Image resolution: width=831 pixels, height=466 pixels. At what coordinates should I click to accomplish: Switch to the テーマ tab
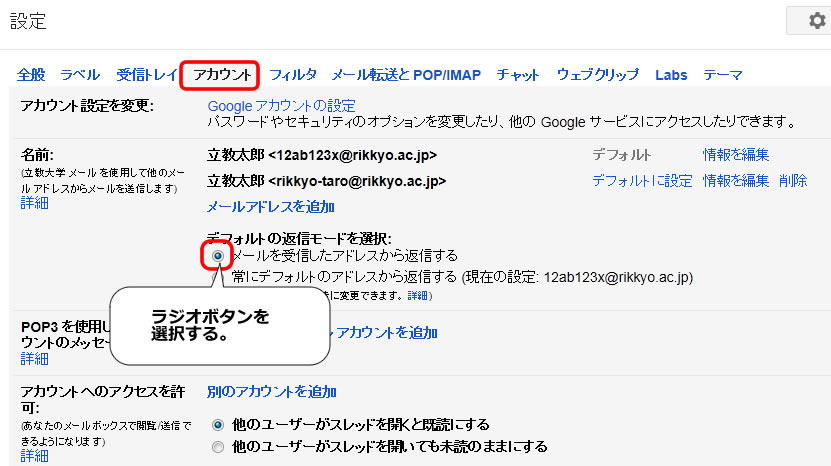722,75
